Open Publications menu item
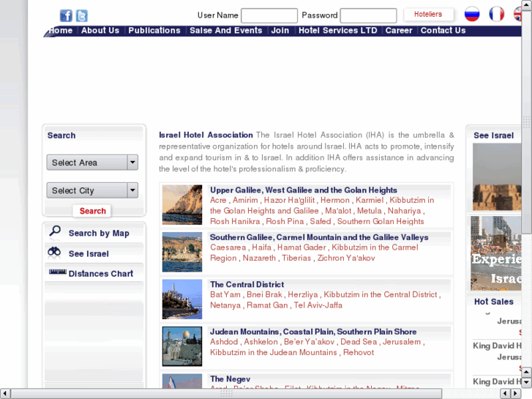 pos(154,31)
